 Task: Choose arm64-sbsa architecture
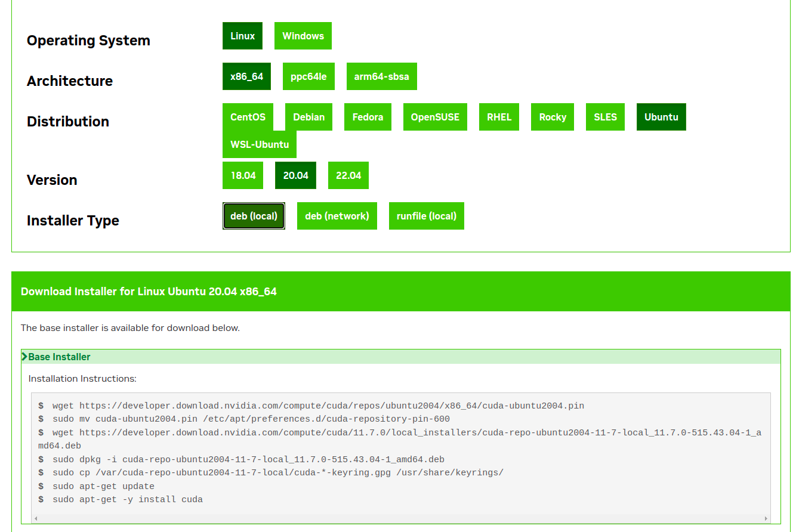[x=382, y=76]
